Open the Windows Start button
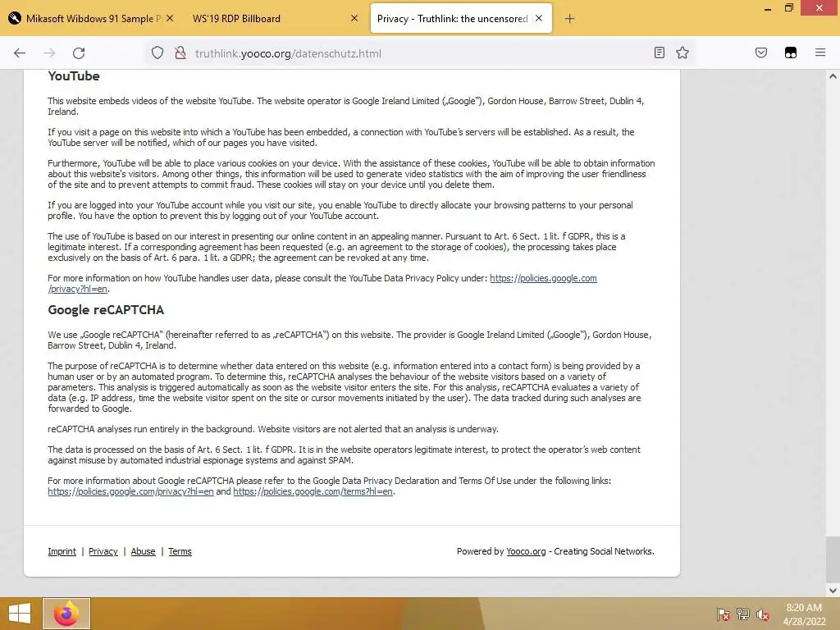Screen dimensions: 840x630 pyautogui.click(x=20, y=614)
